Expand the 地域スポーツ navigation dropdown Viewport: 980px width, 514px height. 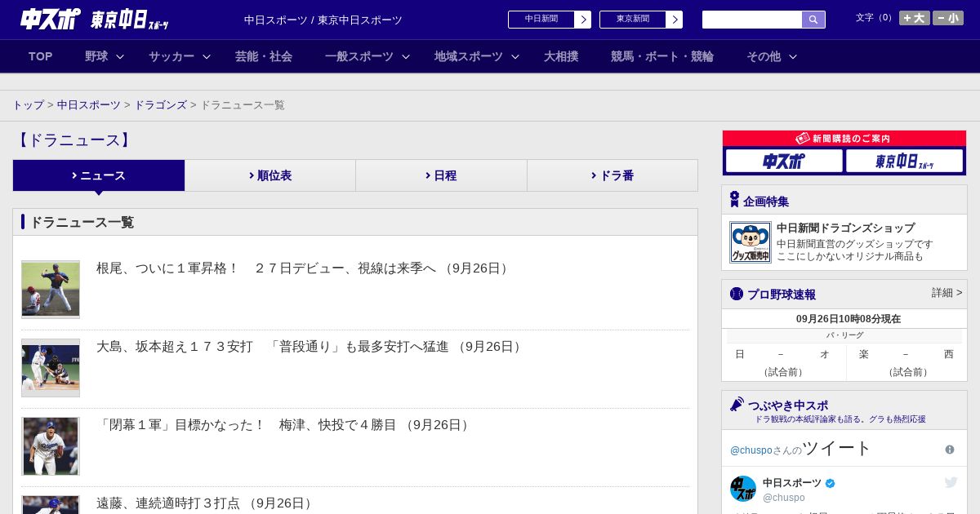pyautogui.click(x=477, y=56)
